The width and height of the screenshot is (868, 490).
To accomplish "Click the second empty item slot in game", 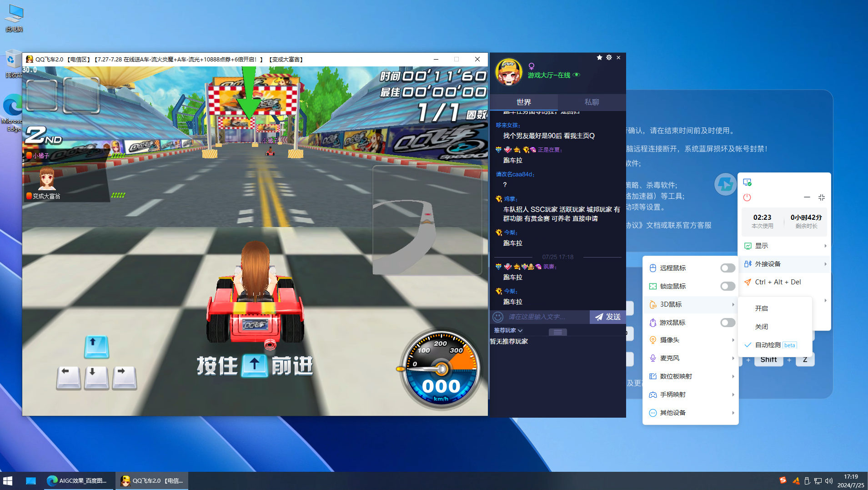I will (81, 95).
